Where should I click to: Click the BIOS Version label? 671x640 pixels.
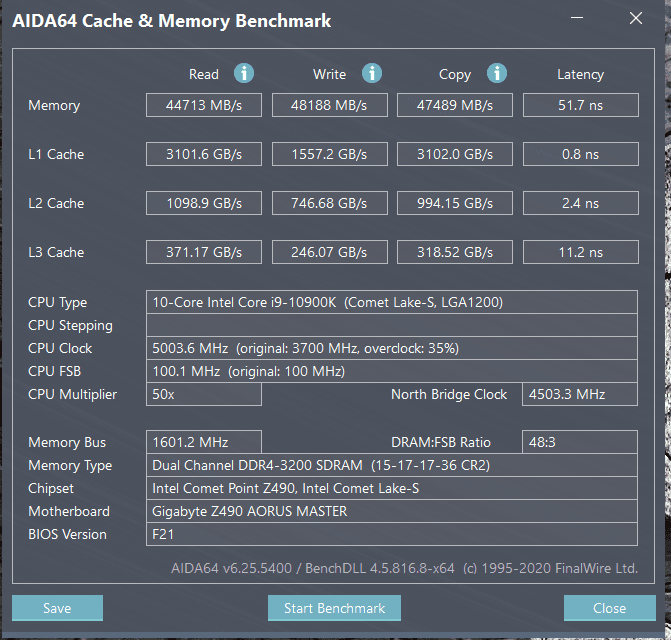tap(67, 534)
